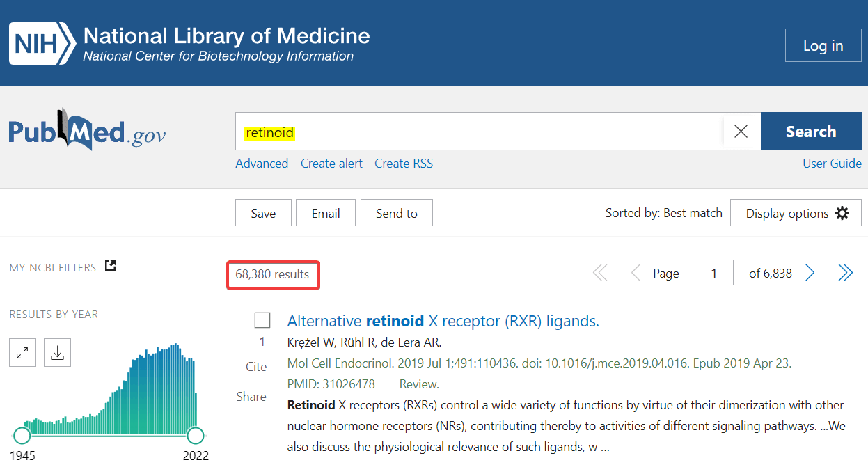Click the NIH logo badge
The image size is (868, 474).
tap(42, 43)
